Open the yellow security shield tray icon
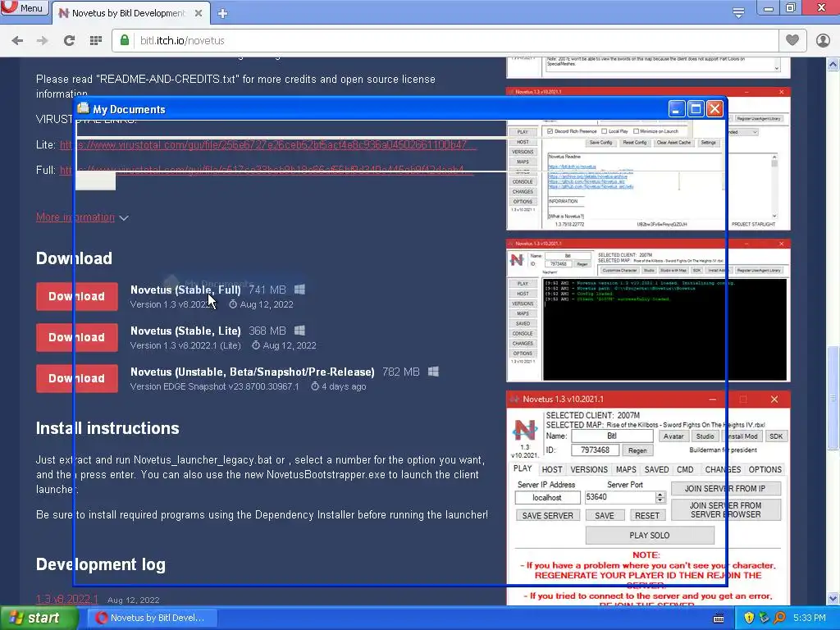Screen dimensions: 840x630 pyautogui.click(x=749, y=618)
